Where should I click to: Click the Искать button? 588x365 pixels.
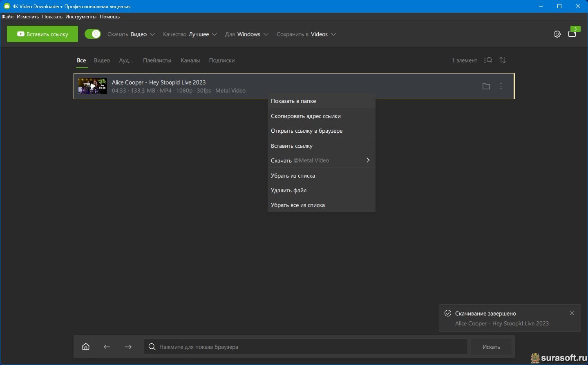pyautogui.click(x=491, y=347)
